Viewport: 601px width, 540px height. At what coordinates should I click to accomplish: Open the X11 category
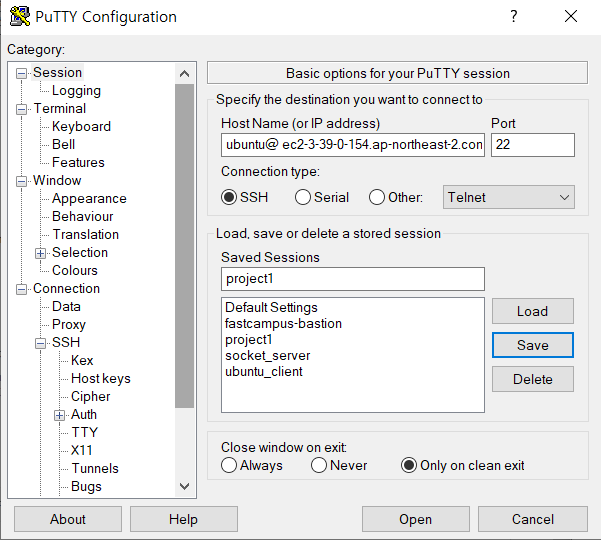pos(82,450)
